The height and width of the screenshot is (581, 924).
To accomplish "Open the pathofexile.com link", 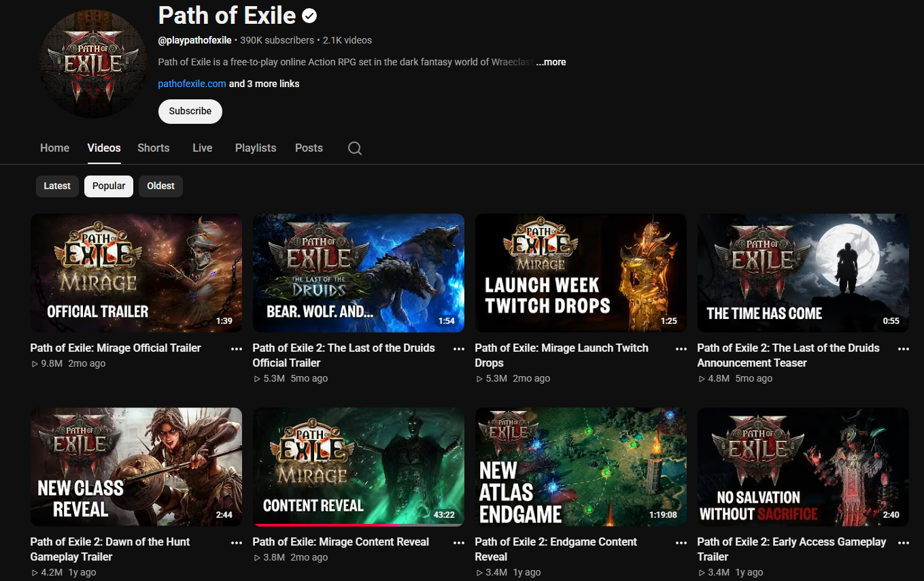I will pyautogui.click(x=192, y=84).
